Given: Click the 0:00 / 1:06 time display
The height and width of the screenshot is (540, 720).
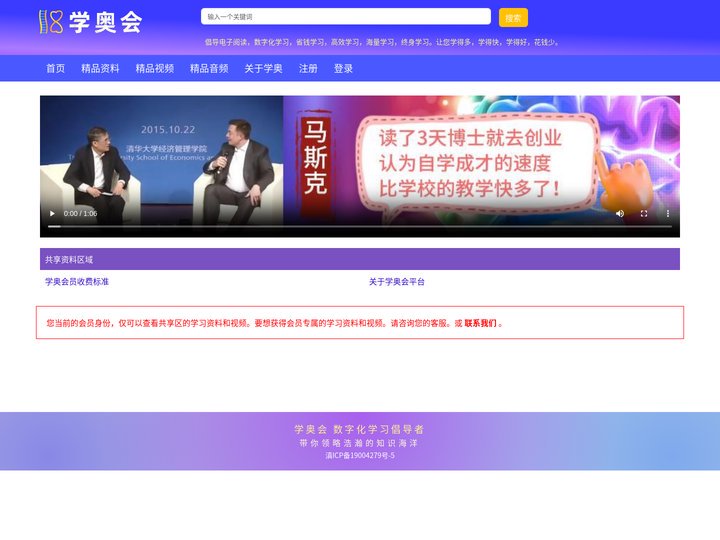Looking at the screenshot, I should 80,213.
